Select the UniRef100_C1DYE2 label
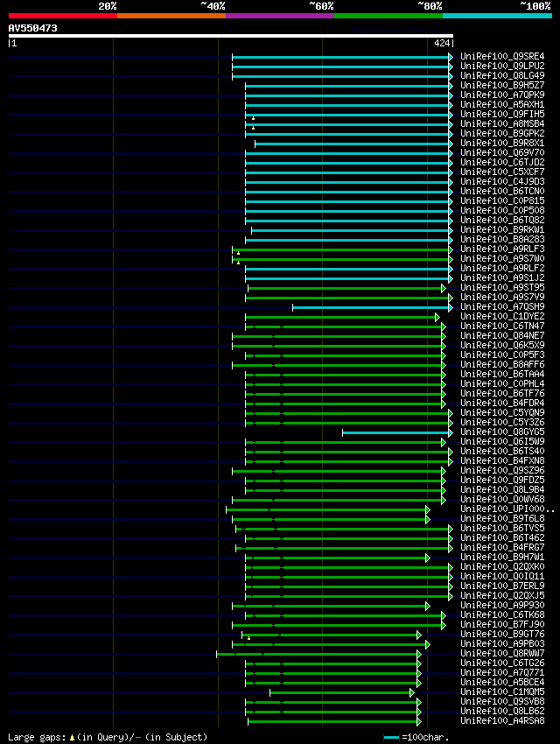The height and width of the screenshot is (744, 560). tap(502, 317)
